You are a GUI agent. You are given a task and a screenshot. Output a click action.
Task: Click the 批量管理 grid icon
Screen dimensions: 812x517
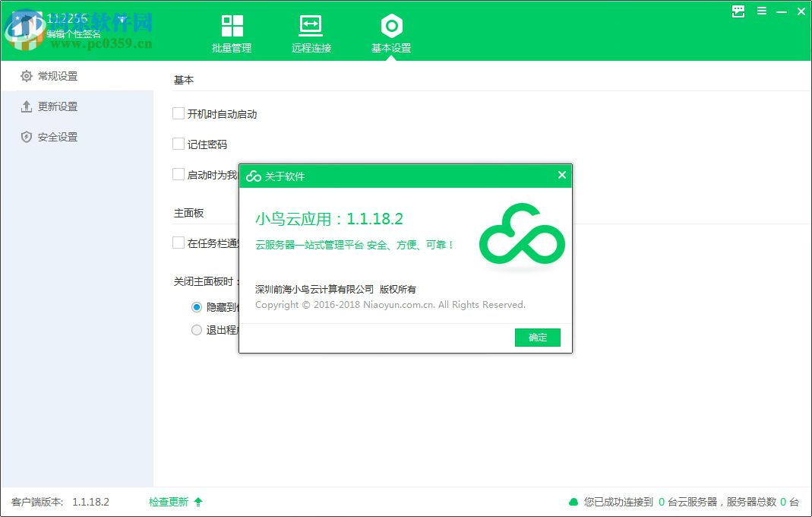coord(232,26)
